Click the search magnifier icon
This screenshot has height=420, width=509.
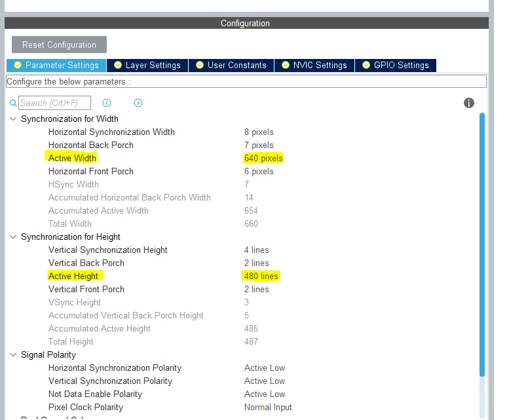13,104
